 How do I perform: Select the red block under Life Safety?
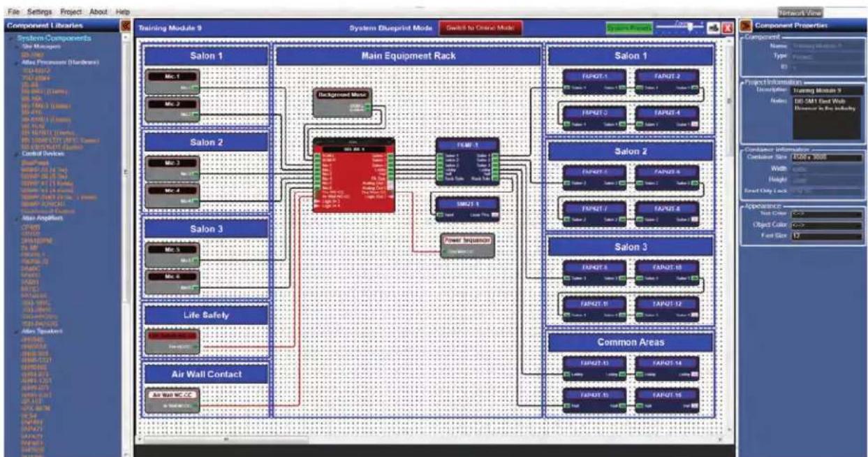[x=172, y=342]
